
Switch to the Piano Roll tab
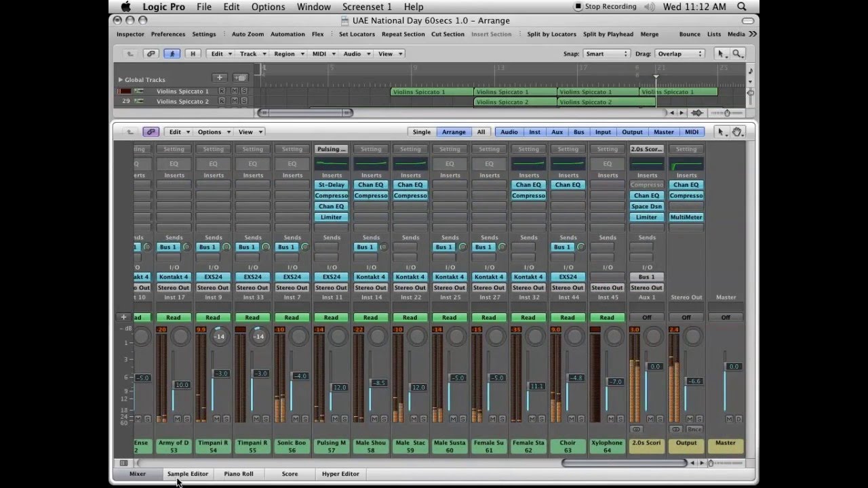[239, 474]
